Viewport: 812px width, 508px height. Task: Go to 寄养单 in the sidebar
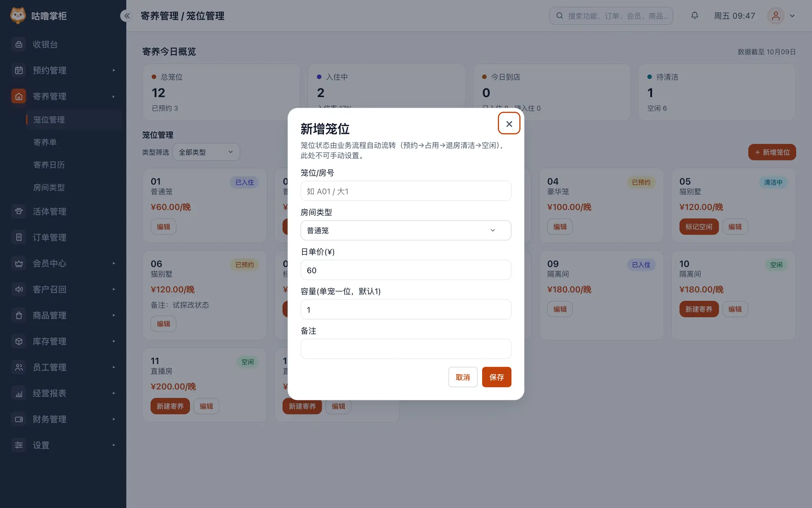tap(45, 142)
